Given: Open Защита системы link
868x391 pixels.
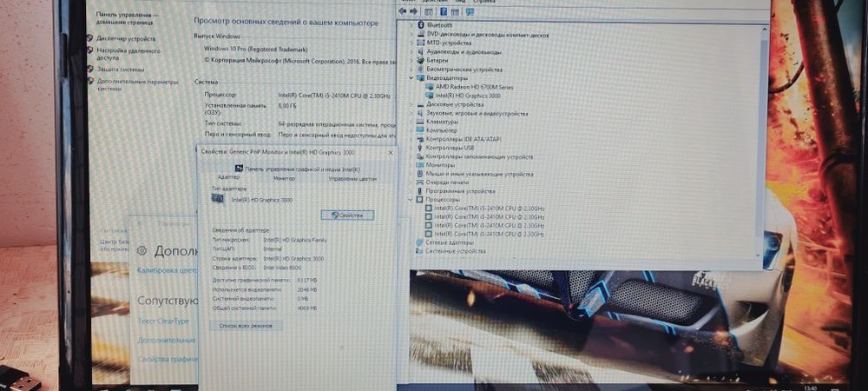Looking at the screenshot, I should pyautogui.click(x=120, y=70).
